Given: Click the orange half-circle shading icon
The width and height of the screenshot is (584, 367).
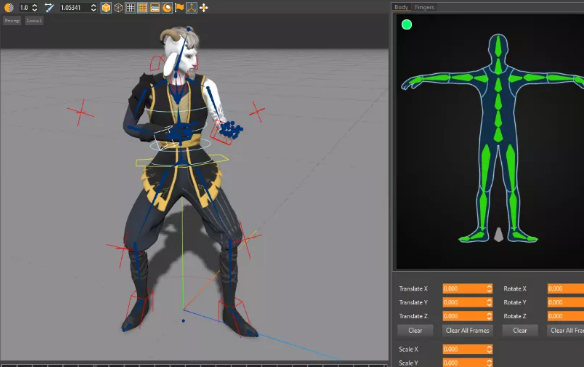Looking at the screenshot, I should [8, 7].
